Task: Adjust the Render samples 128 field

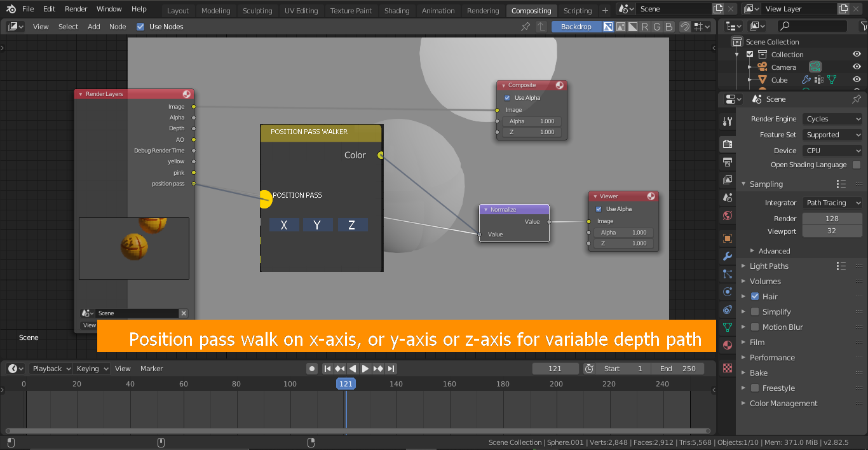Action: pyautogui.click(x=832, y=218)
